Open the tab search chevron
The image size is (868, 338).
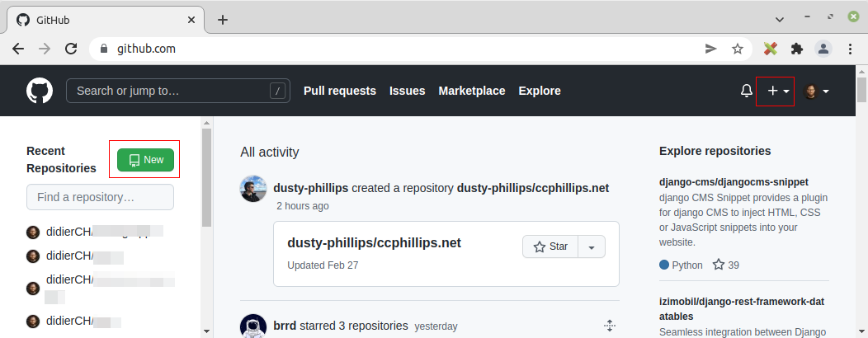click(x=780, y=19)
